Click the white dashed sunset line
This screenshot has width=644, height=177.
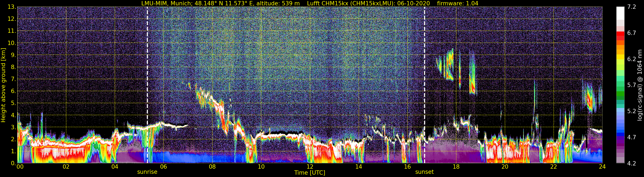[424, 85]
